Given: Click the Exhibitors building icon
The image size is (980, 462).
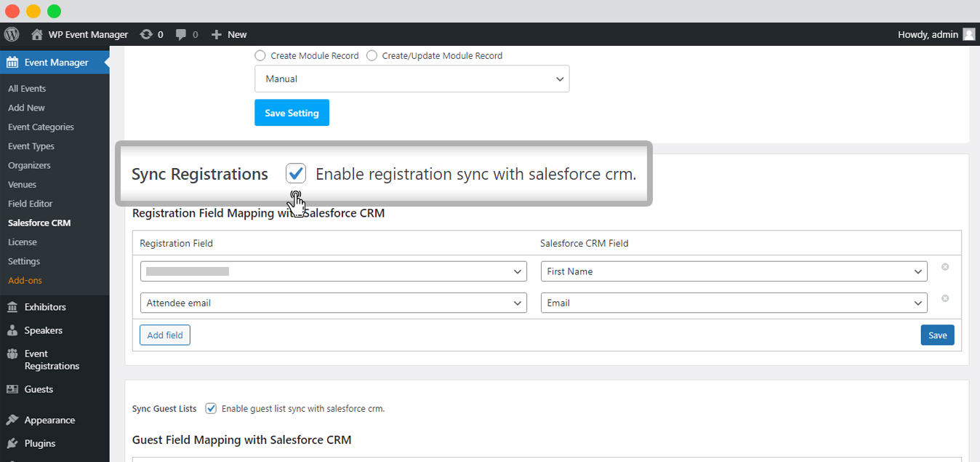Looking at the screenshot, I should (12, 307).
